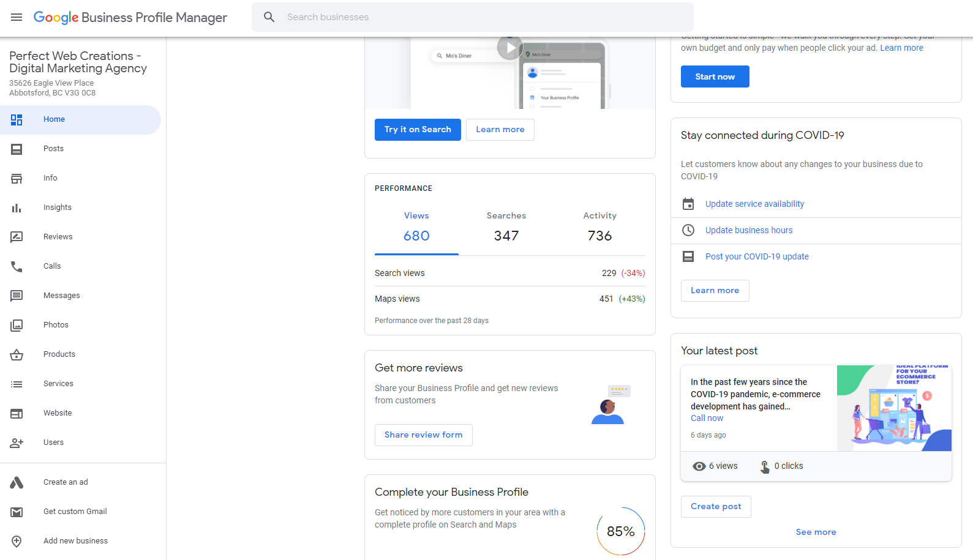973x560 pixels.
Task: Click the Photos sidebar icon
Action: point(17,326)
